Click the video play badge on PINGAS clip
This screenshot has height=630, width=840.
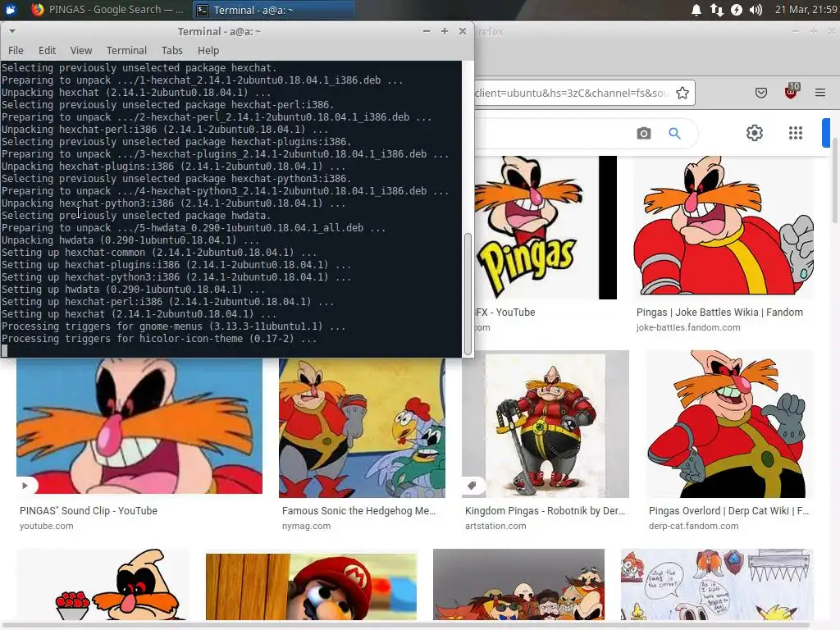[x=25, y=486]
